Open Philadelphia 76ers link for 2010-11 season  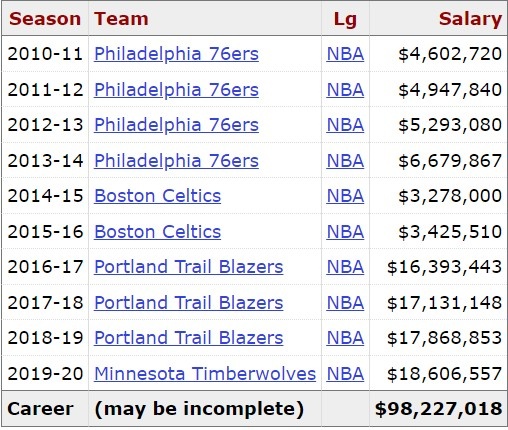pos(176,54)
